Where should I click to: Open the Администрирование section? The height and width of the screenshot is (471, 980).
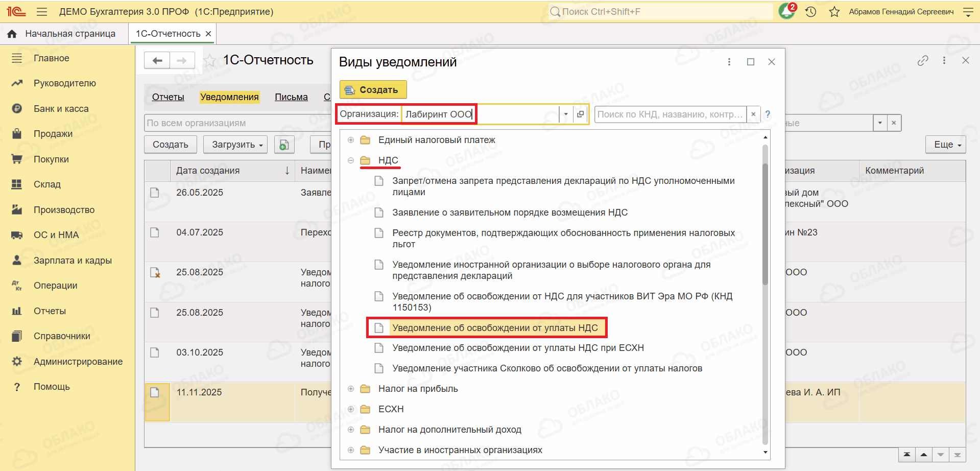[78, 362]
